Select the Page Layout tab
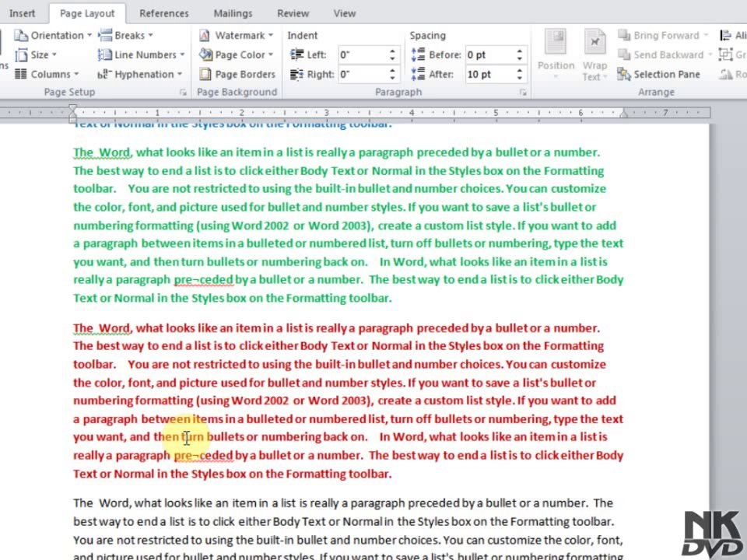The image size is (747, 560). click(87, 14)
